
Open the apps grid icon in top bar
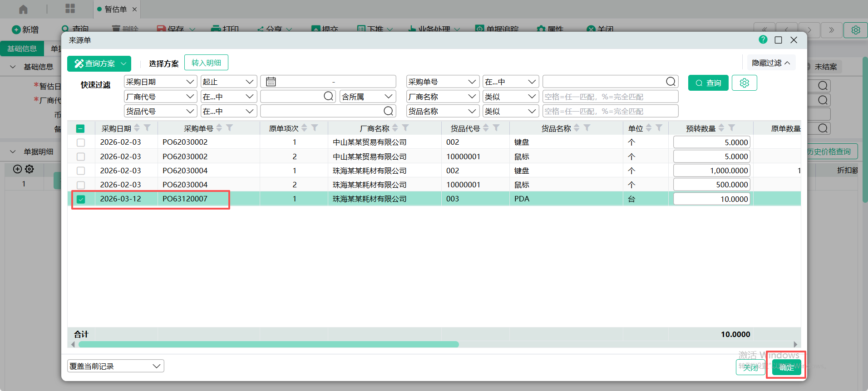pyautogui.click(x=70, y=9)
